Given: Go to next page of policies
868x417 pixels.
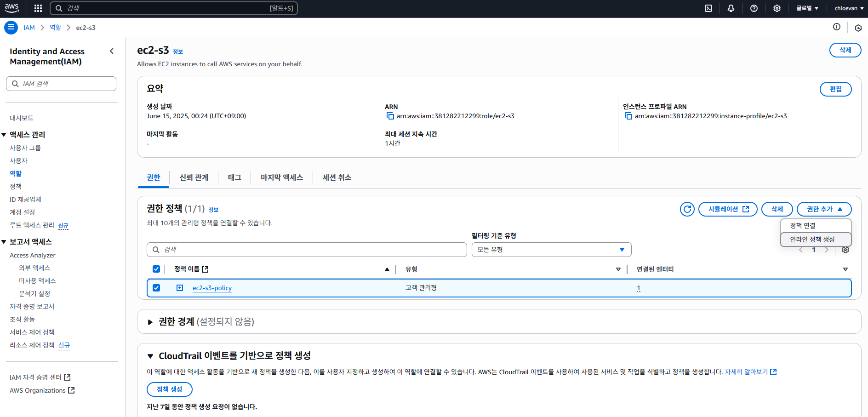Looking at the screenshot, I should point(827,250).
